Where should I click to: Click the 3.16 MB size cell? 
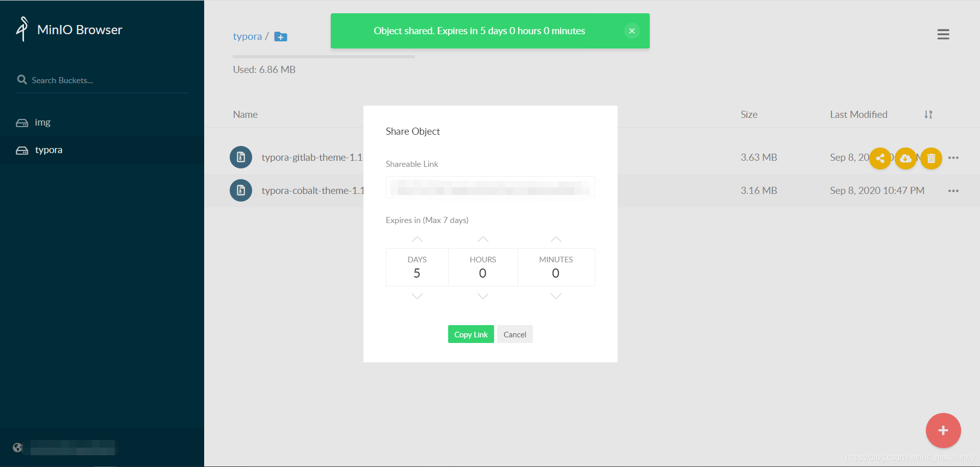[x=759, y=190]
